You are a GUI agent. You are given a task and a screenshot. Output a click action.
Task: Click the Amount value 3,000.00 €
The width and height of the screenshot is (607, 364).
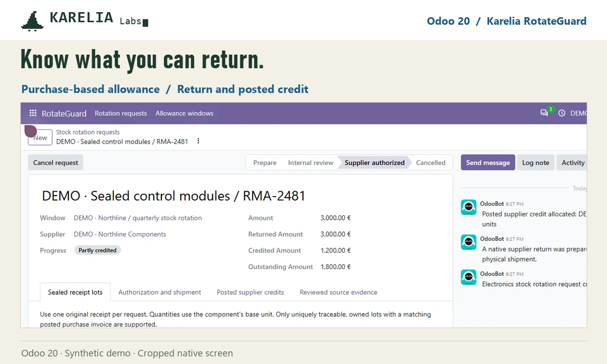[335, 218]
